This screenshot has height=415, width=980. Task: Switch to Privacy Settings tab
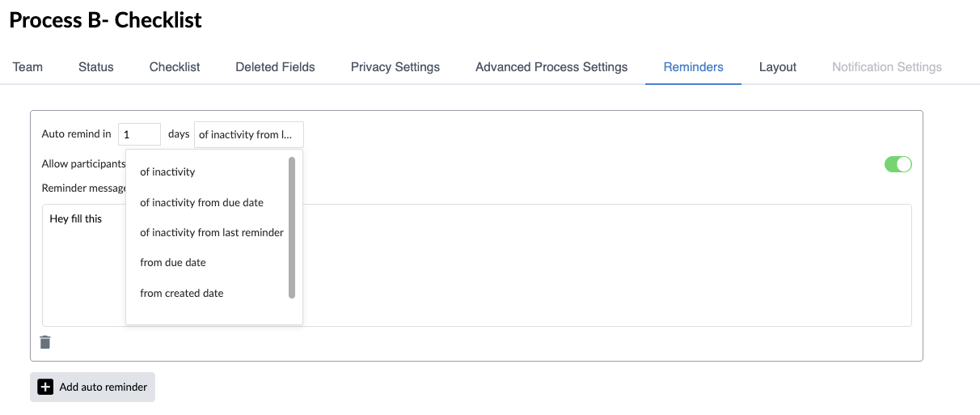tap(395, 67)
